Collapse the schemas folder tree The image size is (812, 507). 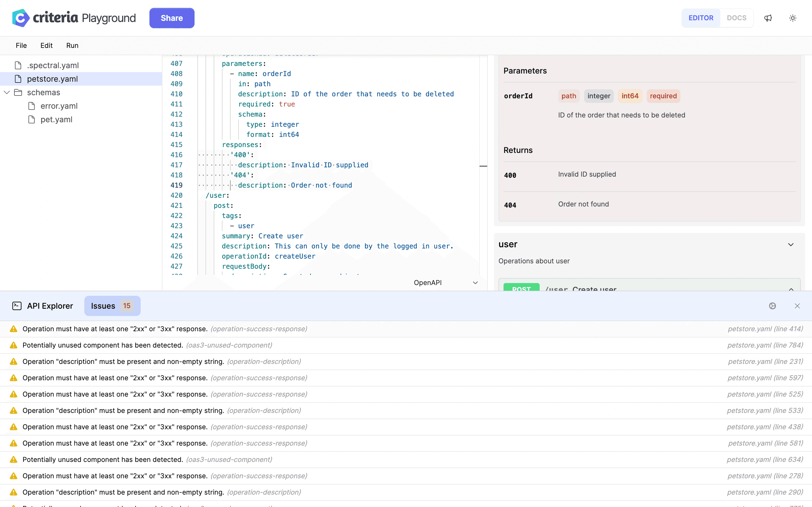pos(6,92)
